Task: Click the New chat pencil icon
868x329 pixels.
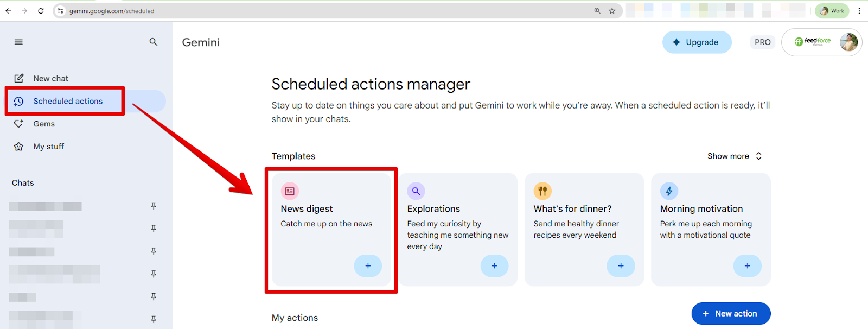Action: 19,78
